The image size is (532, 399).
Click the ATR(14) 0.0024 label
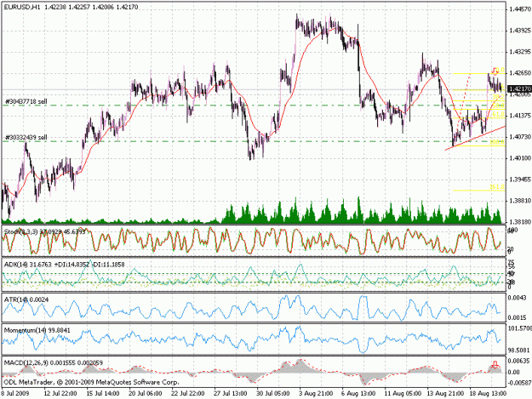click(x=26, y=299)
